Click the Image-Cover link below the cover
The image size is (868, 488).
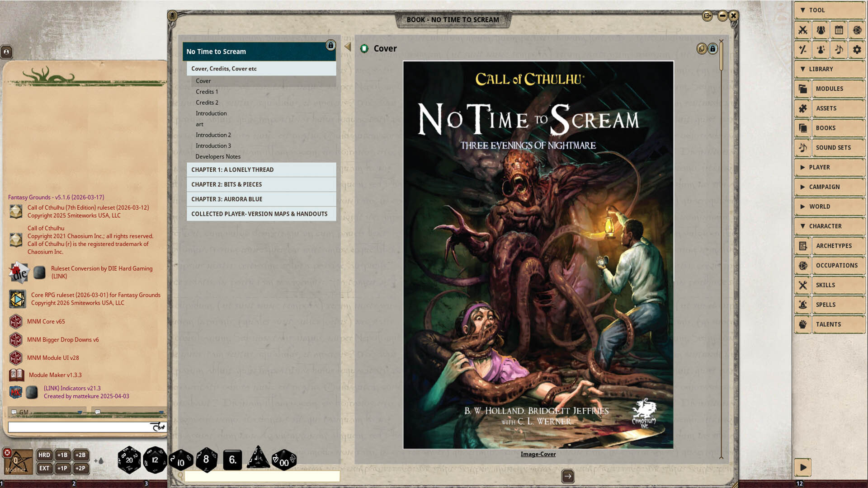coord(538,454)
